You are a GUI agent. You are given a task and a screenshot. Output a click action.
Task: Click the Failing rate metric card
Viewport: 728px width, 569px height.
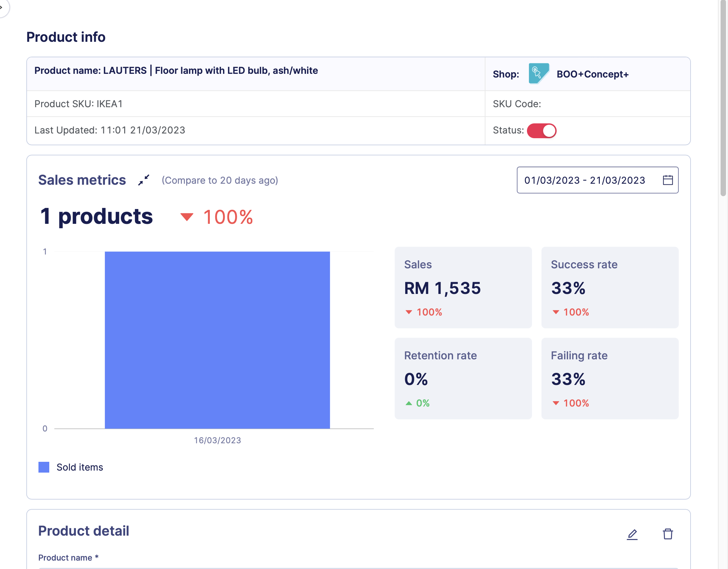tap(610, 378)
